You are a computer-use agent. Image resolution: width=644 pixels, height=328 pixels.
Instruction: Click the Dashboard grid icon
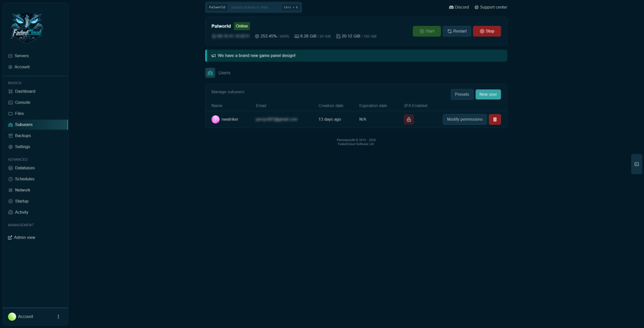10,91
